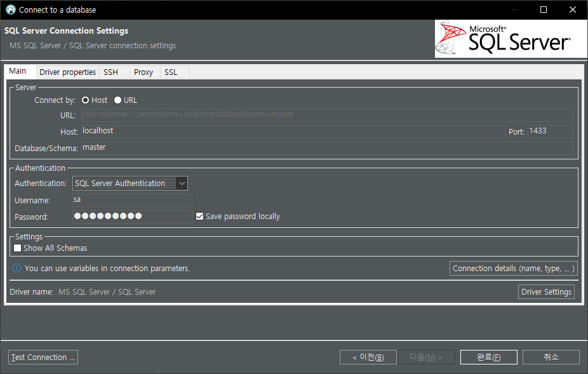Click the 'MS SQL Server / SQL Server' driver name text
Image resolution: width=588 pixels, height=374 pixels.
tap(107, 292)
